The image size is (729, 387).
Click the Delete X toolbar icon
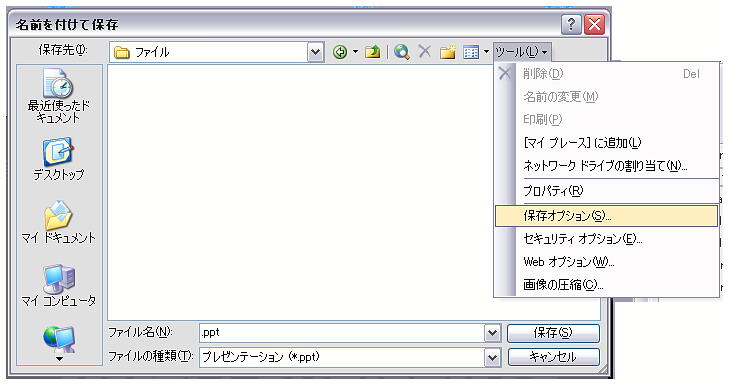424,51
